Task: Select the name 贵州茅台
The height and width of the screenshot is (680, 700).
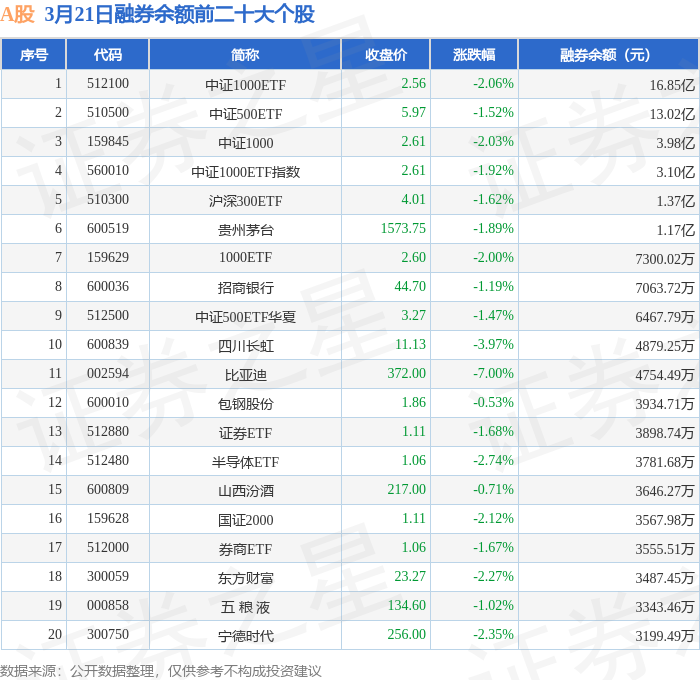Action: [x=246, y=230]
